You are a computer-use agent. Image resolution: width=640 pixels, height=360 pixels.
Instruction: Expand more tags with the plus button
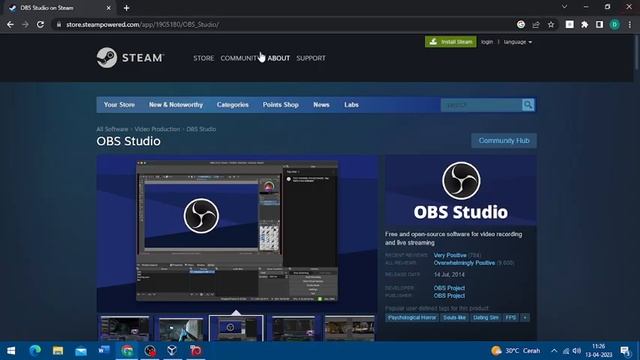tap(525, 318)
